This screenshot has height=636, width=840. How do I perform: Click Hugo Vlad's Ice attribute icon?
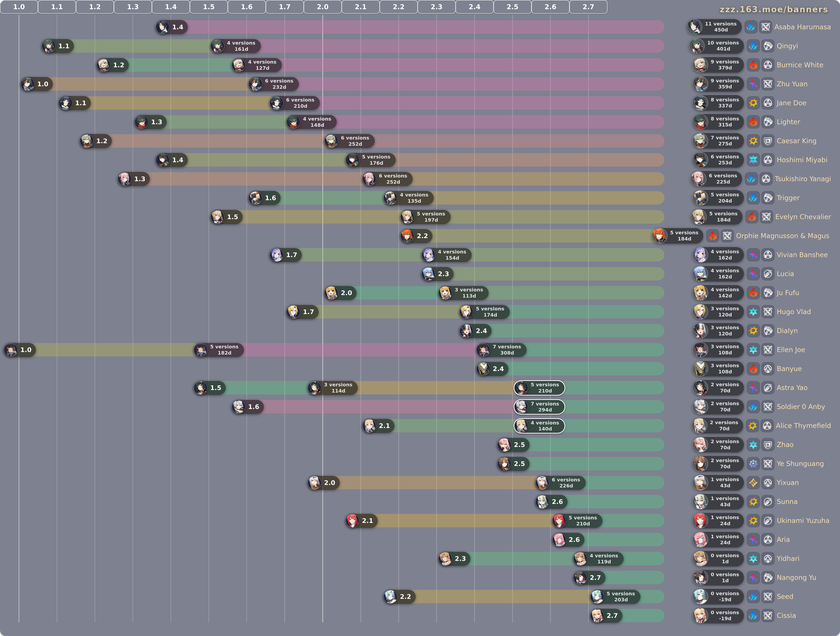[x=753, y=312]
